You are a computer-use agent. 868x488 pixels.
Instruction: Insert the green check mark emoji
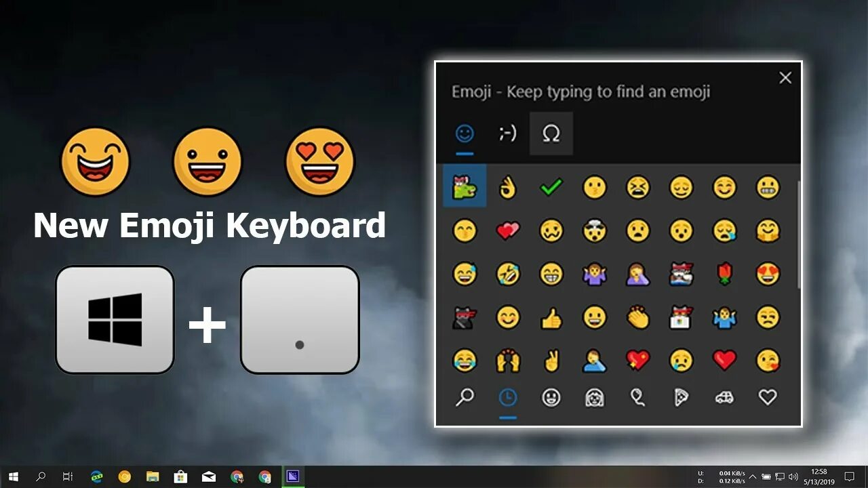coord(551,187)
